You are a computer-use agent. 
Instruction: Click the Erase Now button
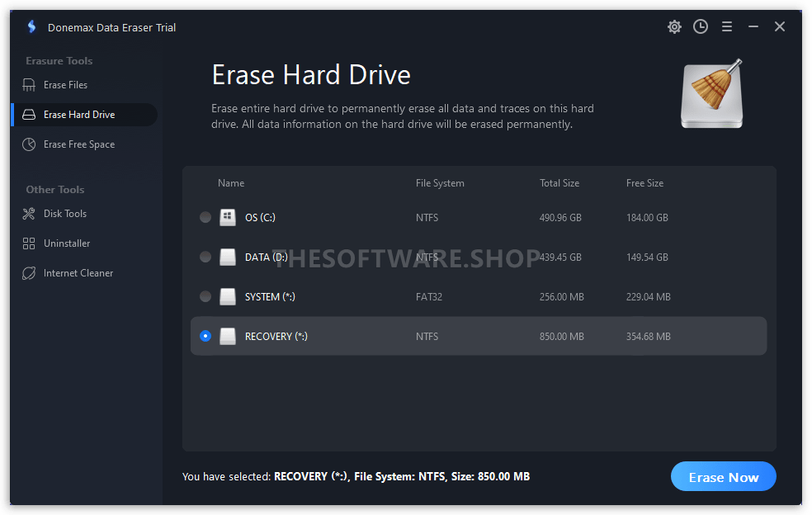click(x=724, y=477)
